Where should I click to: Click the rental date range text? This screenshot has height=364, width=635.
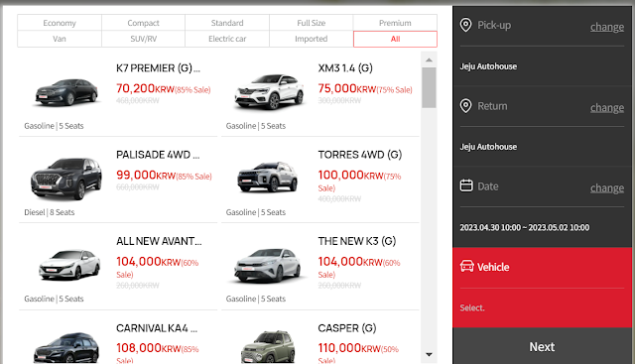pos(525,227)
